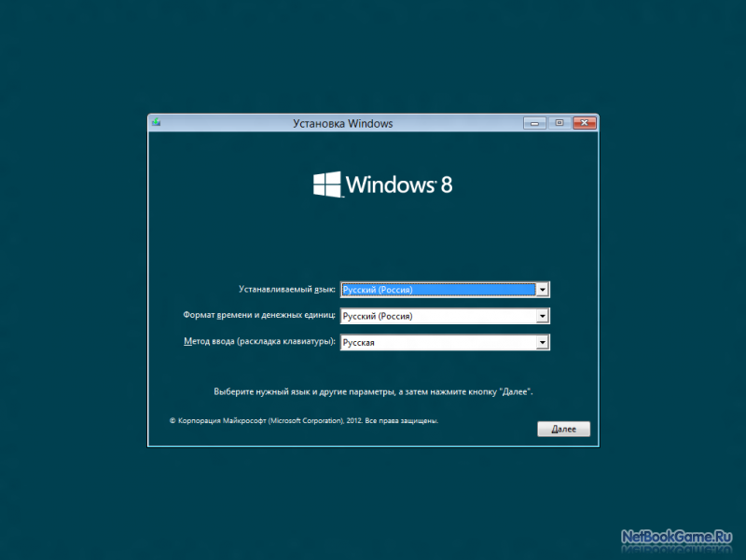Viewport: 746px width, 560px height.
Task: Click the Windows 8 logo
Action: pos(382,184)
